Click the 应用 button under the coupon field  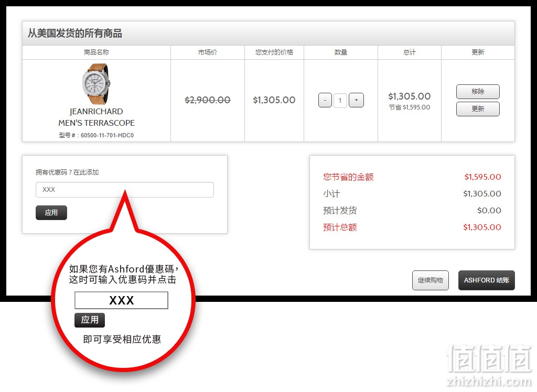pyautogui.click(x=51, y=213)
